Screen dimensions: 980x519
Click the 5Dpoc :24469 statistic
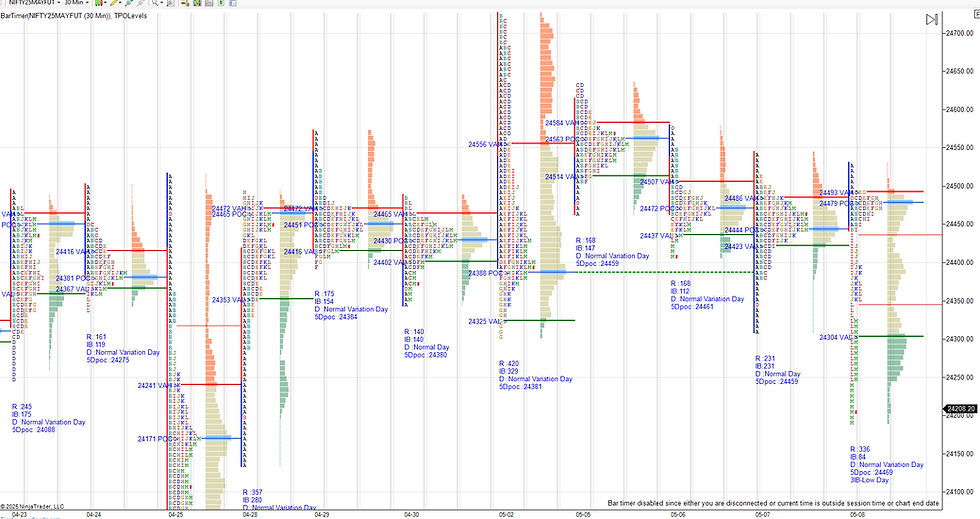point(872,472)
